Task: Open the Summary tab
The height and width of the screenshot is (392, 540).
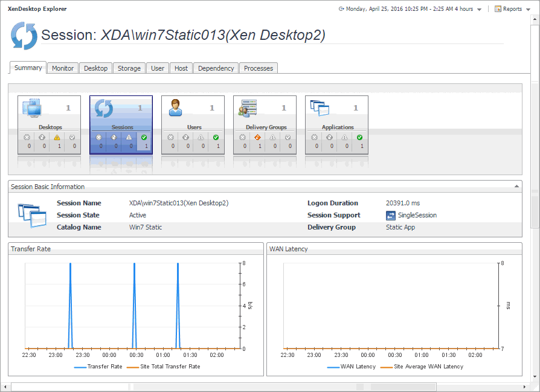Action: [x=28, y=68]
